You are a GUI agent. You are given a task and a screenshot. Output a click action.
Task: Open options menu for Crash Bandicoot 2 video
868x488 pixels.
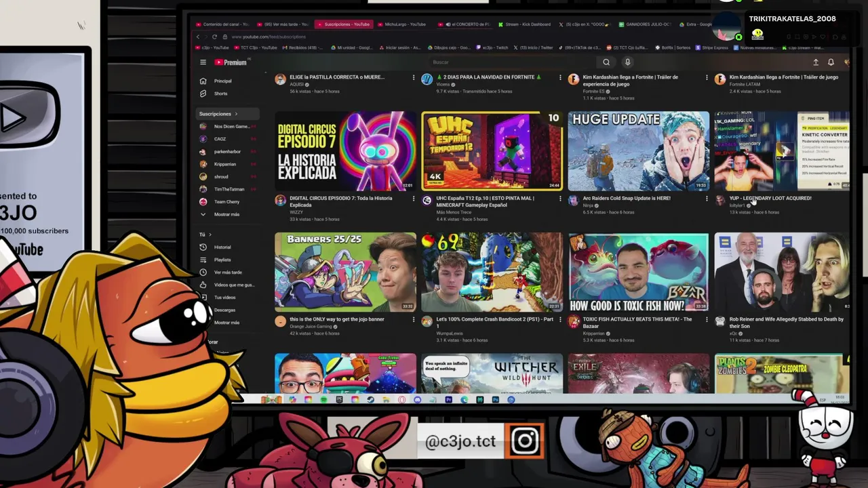point(560,320)
